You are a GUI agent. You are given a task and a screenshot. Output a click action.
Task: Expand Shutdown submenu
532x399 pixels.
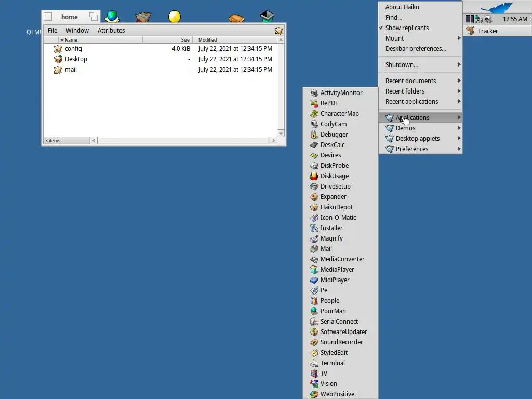[420, 65]
